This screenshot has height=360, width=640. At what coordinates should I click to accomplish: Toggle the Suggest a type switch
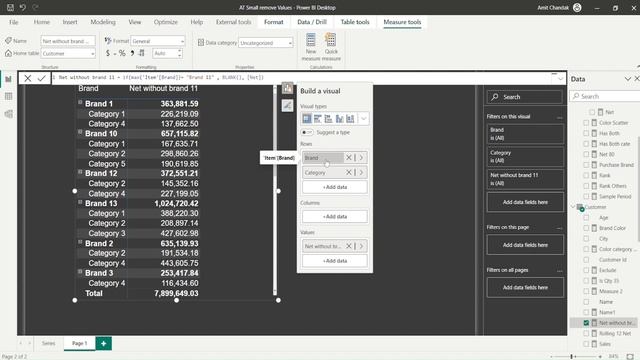(307, 132)
